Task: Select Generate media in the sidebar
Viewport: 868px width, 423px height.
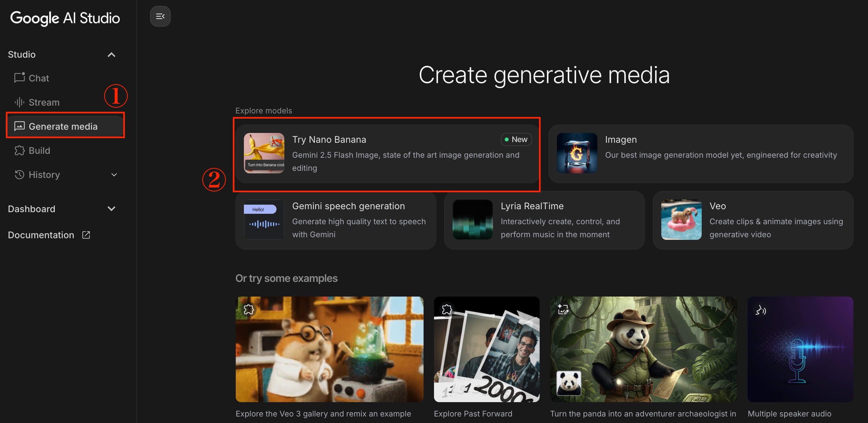Action: tap(63, 126)
